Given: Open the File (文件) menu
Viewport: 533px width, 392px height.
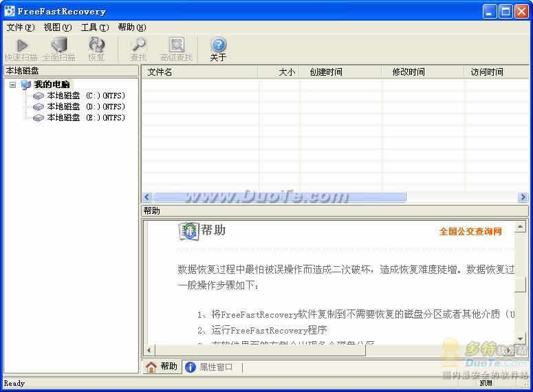Looking at the screenshot, I should (21, 28).
